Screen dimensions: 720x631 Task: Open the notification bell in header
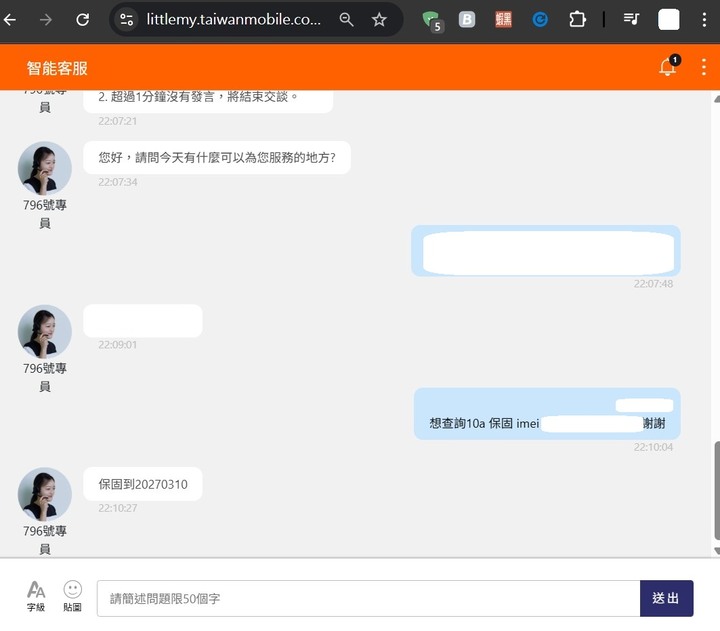pos(667,68)
